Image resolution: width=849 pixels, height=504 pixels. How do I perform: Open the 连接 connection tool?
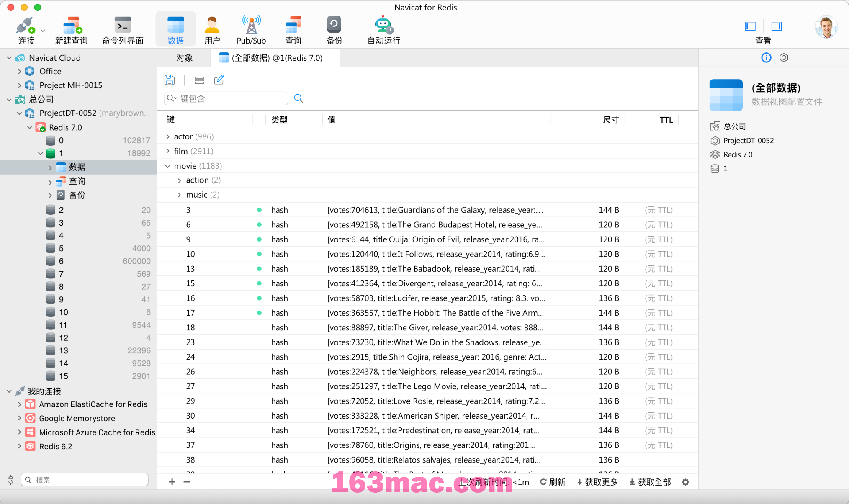25,29
